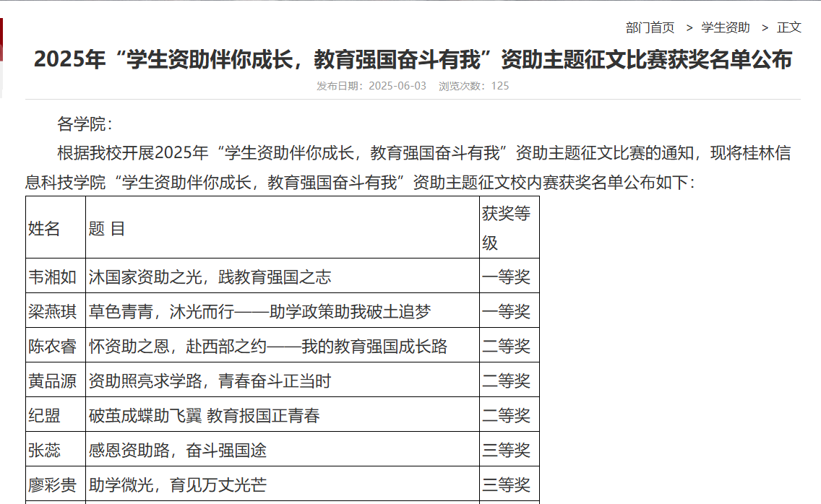Viewport: 821px width, 504px height.
Task: Click the name 韦湘如 in the table
Action: 52,277
